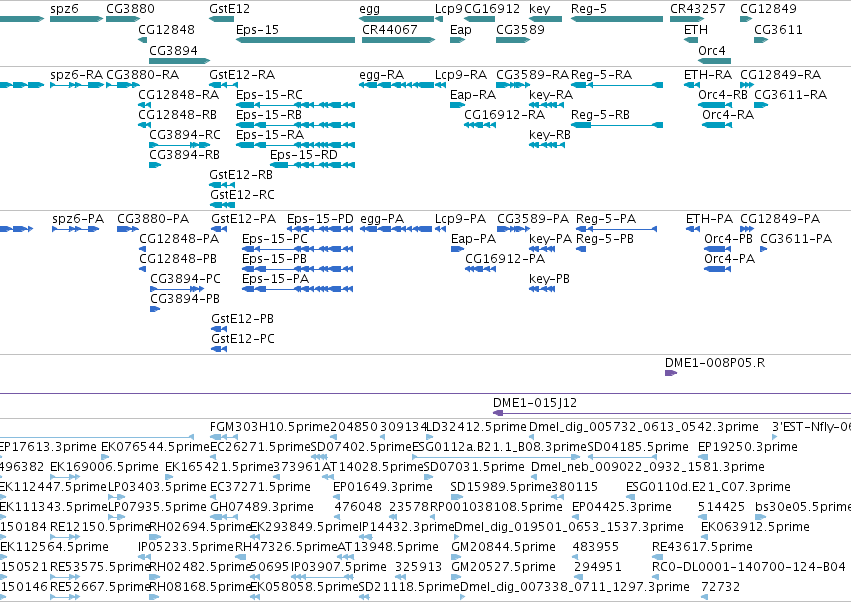Select the Orc4-PA protein feature

coord(717,269)
